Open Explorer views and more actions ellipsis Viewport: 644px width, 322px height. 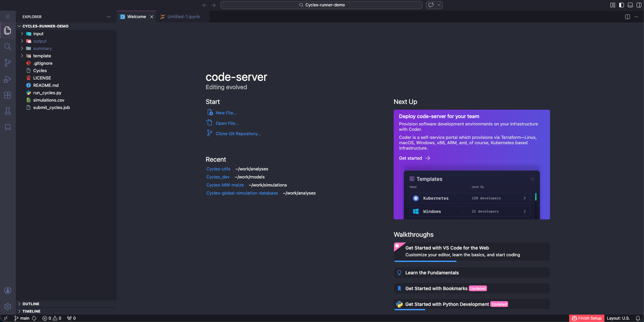point(109,17)
